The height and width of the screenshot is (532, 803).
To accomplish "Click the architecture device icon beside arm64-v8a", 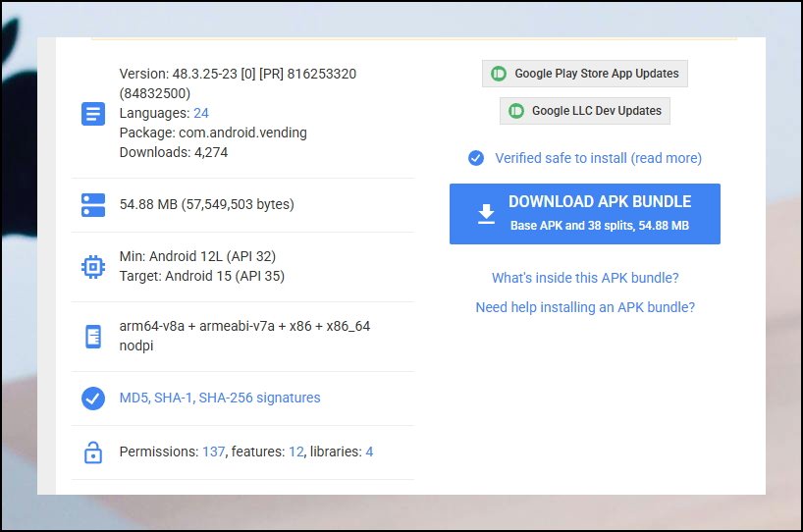I will click(93, 337).
